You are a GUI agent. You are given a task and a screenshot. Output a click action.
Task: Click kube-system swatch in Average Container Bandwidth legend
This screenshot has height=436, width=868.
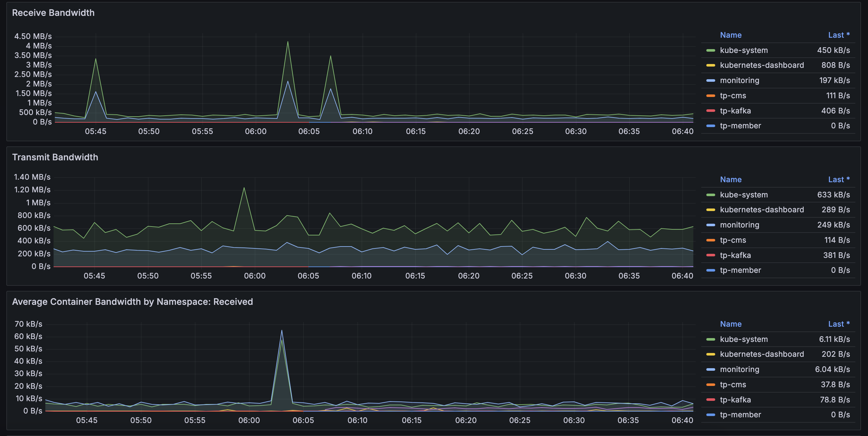tap(711, 339)
